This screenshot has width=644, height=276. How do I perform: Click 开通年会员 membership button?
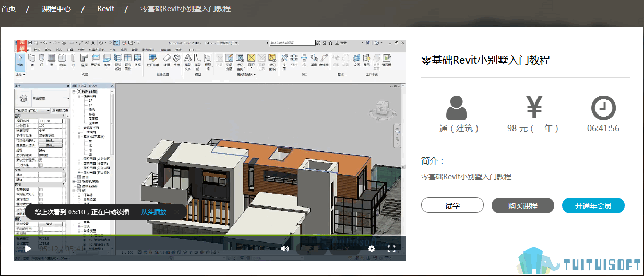coord(593,205)
